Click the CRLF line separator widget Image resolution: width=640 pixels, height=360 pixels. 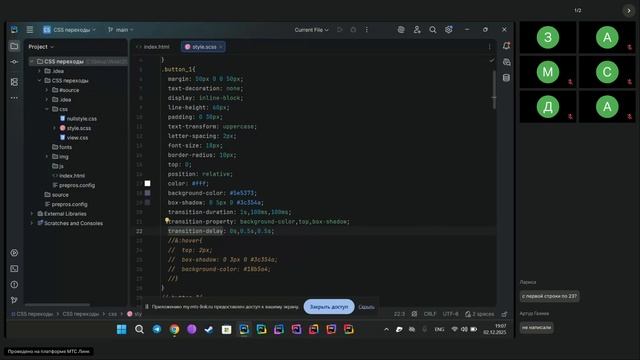tap(430, 314)
